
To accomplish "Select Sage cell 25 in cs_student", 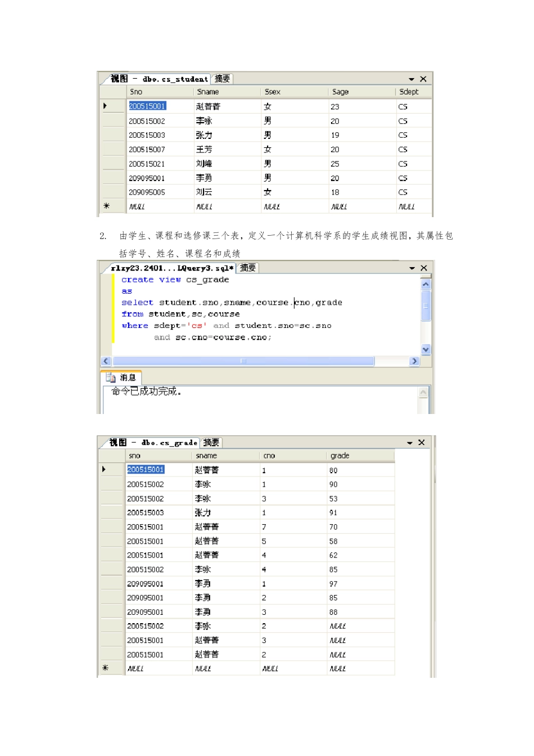I will (x=361, y=164).
